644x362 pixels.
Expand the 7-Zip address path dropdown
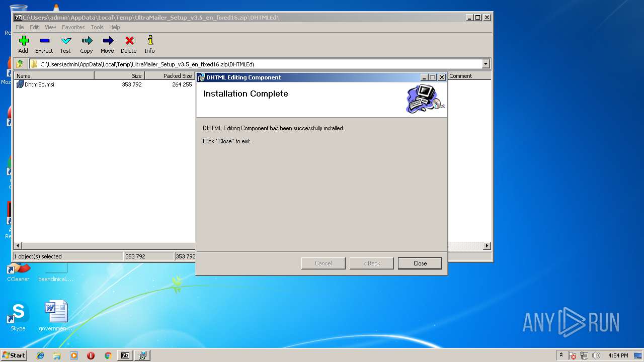[486, 64]
